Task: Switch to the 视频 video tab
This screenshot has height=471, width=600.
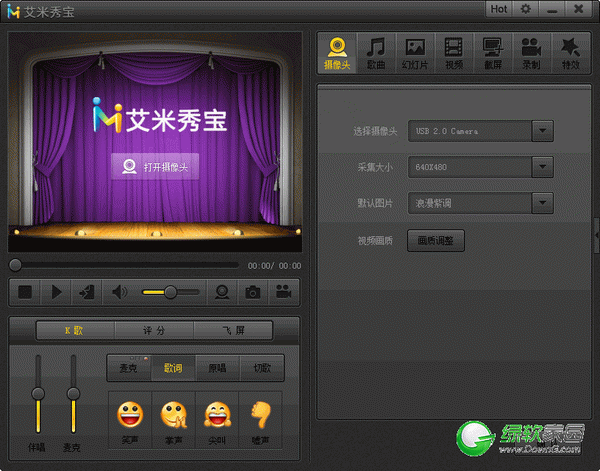Action: click(454, 53)
